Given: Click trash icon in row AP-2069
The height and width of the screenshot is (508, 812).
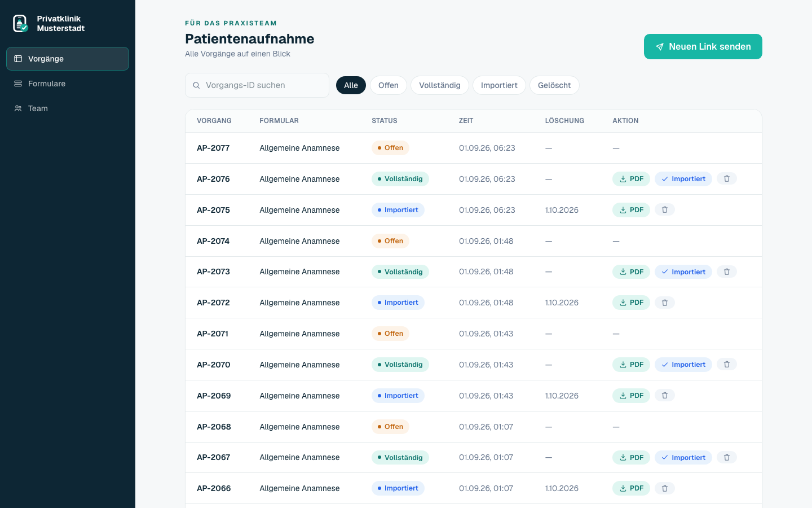Looking at the screenshot, I should click(x=665, y=396).
